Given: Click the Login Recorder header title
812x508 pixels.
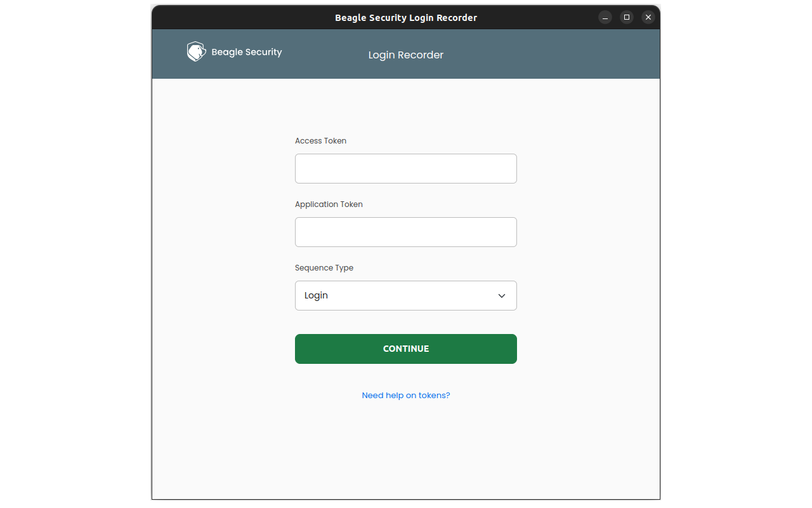Looking at the screenshot, I should pos(405,55).
